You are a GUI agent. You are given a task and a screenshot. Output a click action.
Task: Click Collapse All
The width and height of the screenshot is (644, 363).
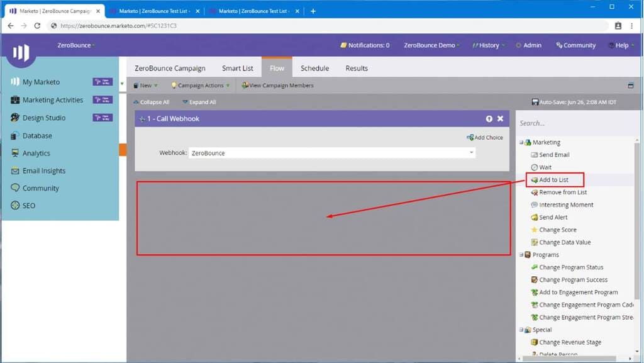(x=151, y=102)
